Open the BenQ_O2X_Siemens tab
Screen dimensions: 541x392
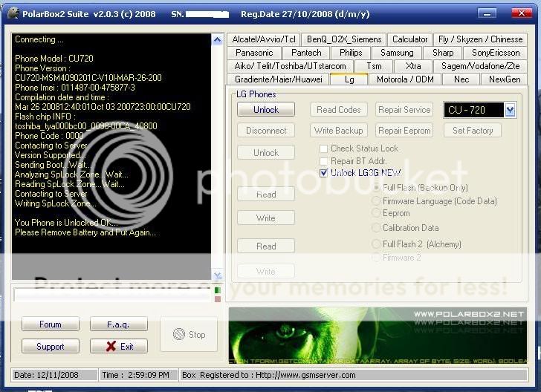(x=343, y=39)
